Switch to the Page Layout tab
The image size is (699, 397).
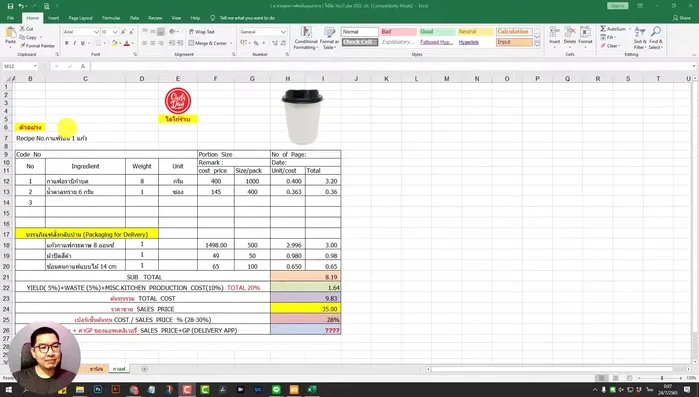click(80, 18)
